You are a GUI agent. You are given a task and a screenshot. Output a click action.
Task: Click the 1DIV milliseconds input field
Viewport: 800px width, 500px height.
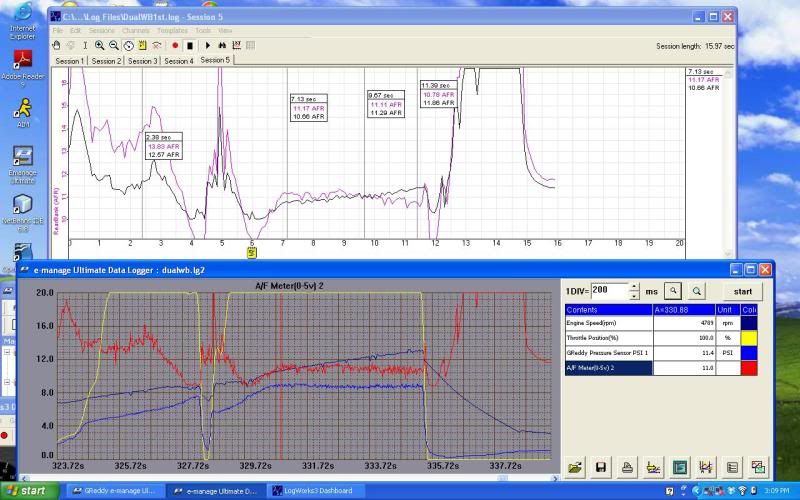coord(608,291)
